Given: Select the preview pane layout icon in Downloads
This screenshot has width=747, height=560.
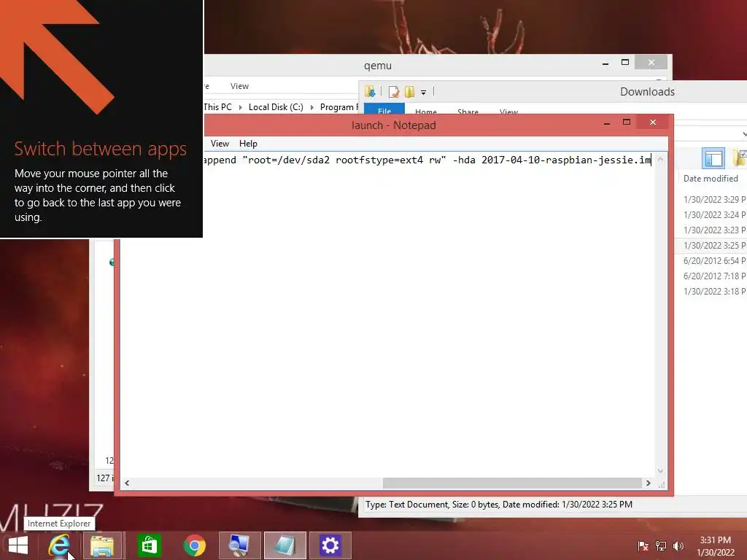Looking at the screenshot, I should click(x=713, y=158).
